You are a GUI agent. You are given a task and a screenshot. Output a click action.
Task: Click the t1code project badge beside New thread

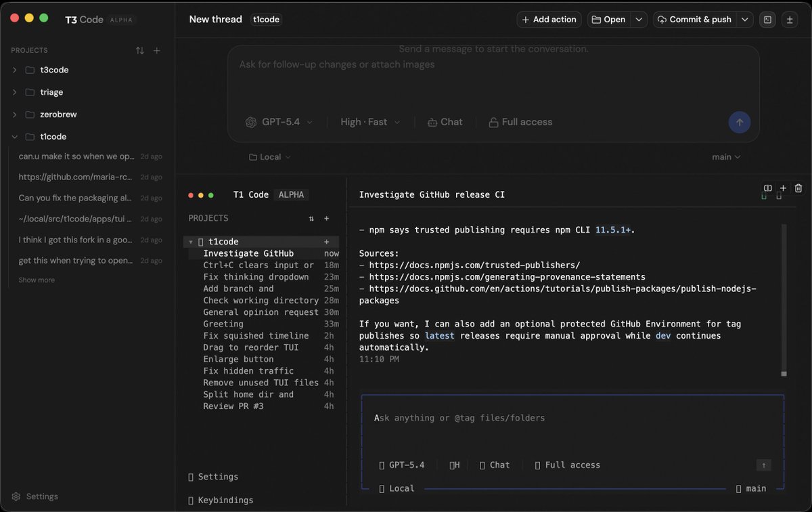pos(267,20)
